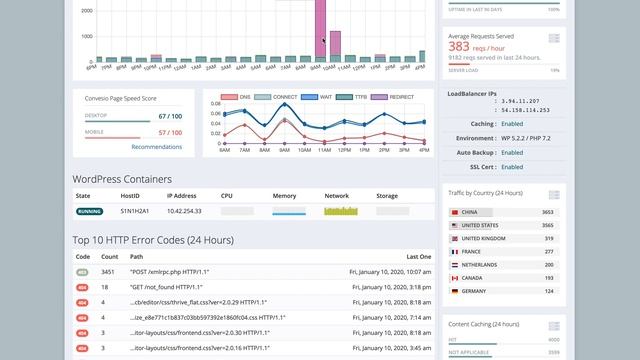The image size is (640, 360).
Task: Click the error badge for xmlrpc.php row
Action: (x=82, y=272)
